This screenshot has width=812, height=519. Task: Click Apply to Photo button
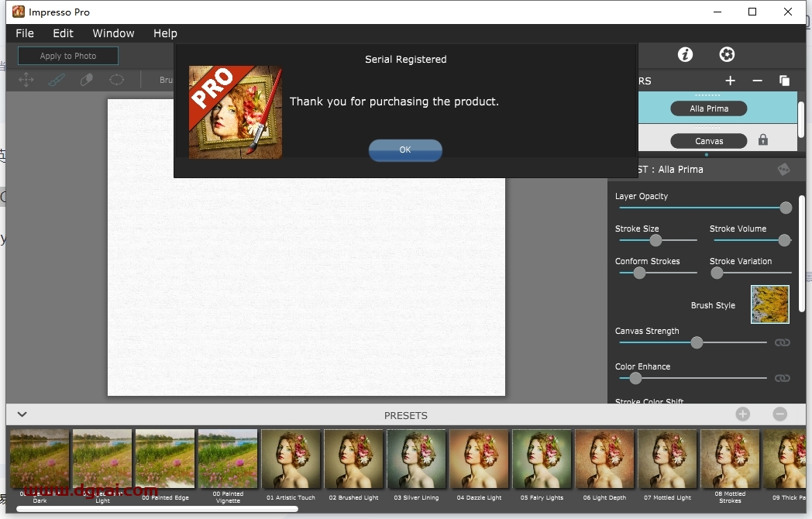[68, 56]
